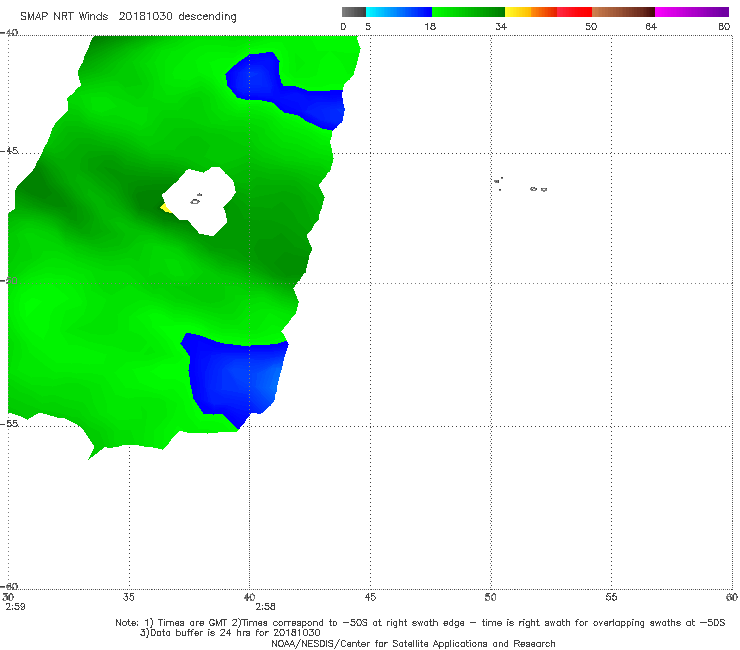The width and height of the screenshot is (740, 650).
Task: Pick the magenta-purple segment of the color bar
Action: (x=692, y=12)
